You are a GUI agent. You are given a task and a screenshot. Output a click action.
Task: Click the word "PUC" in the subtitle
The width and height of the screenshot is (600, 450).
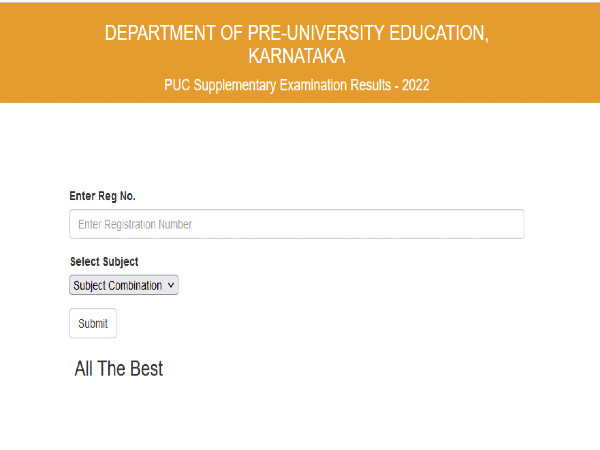point(178,85)
